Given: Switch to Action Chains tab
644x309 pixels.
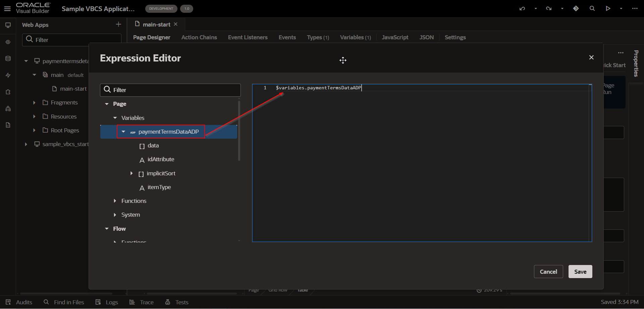Looking at the screenshot, I should [x=199, y=37].
